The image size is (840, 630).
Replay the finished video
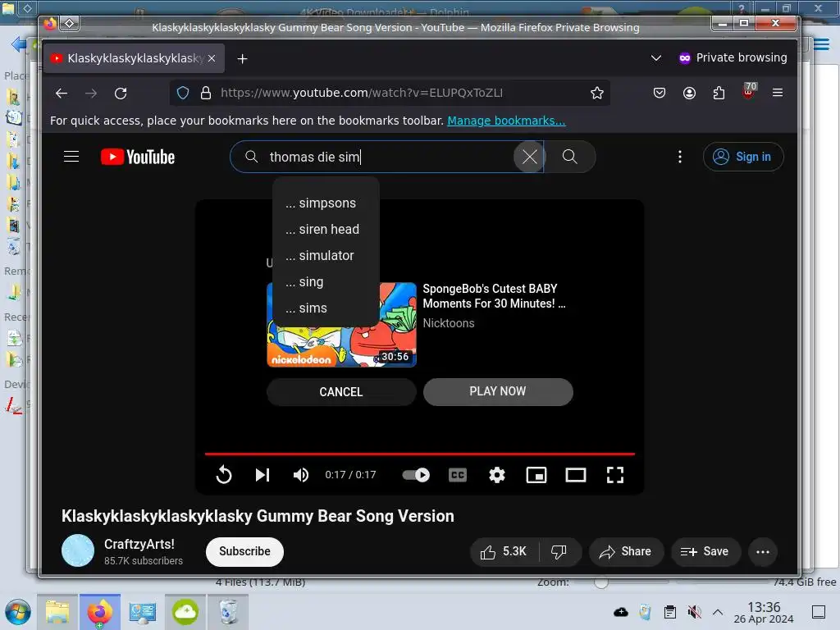(x=224, y=475)
